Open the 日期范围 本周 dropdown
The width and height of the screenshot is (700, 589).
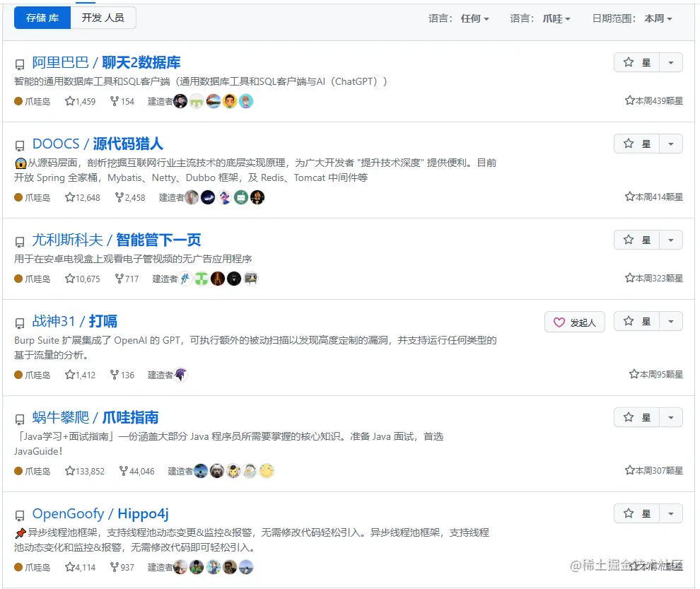(632, 18)
